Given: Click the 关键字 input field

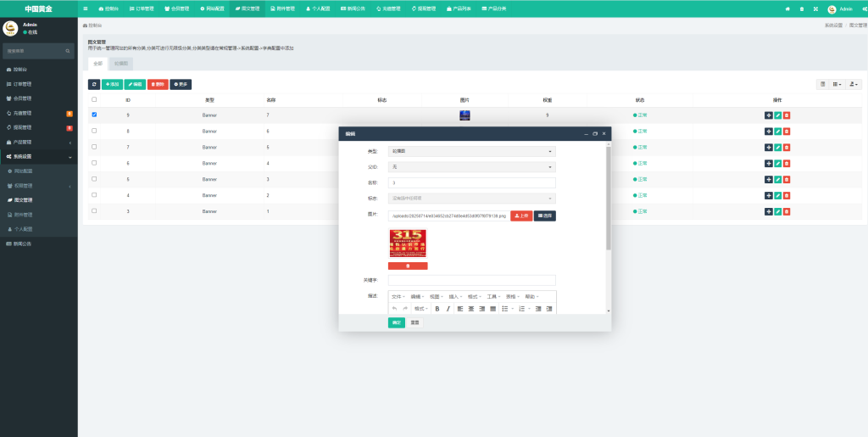Looking at the screenshot, I should click(x=471, y=280).
